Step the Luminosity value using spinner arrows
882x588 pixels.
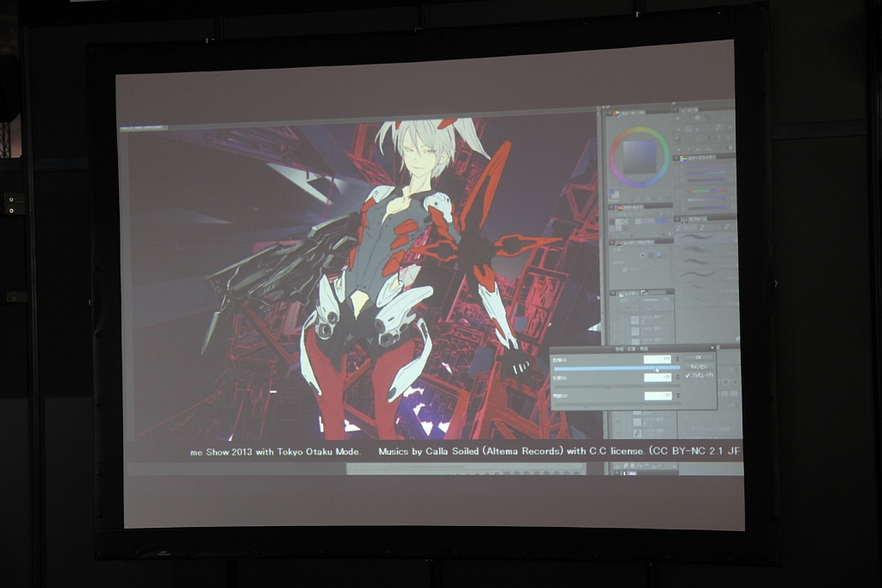[x=679, y=395]
